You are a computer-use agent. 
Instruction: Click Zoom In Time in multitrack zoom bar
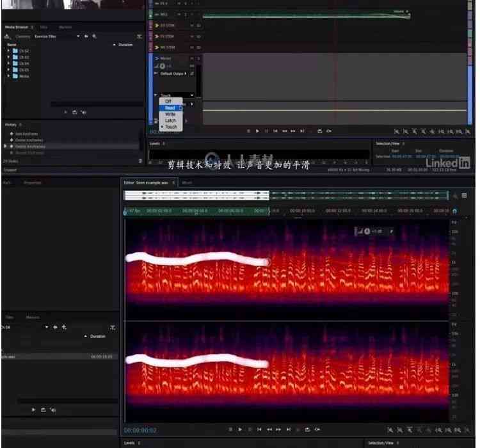point(415,132)
